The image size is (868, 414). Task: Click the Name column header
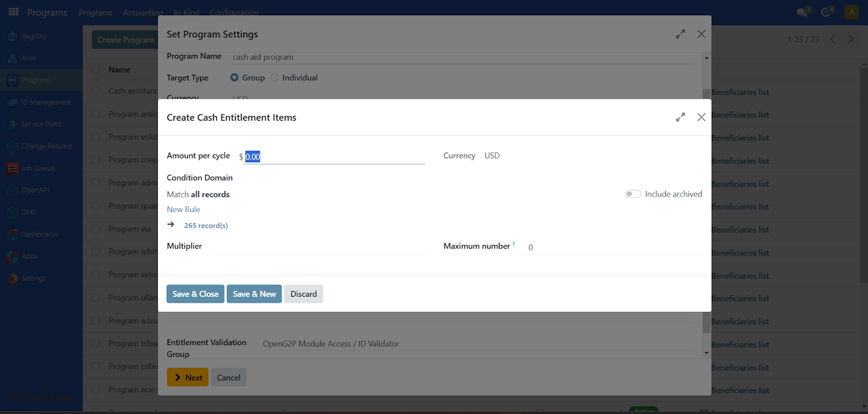[x=119, y=69]
